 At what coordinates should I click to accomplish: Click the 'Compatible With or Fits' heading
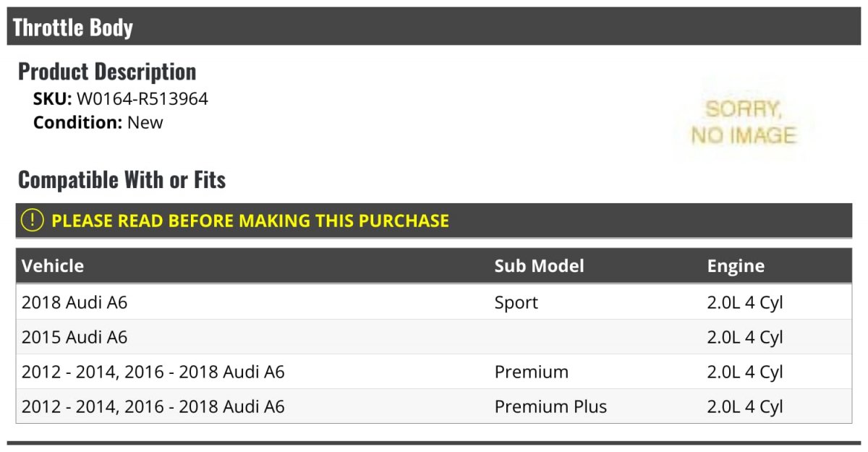click(x=122, y=179)
